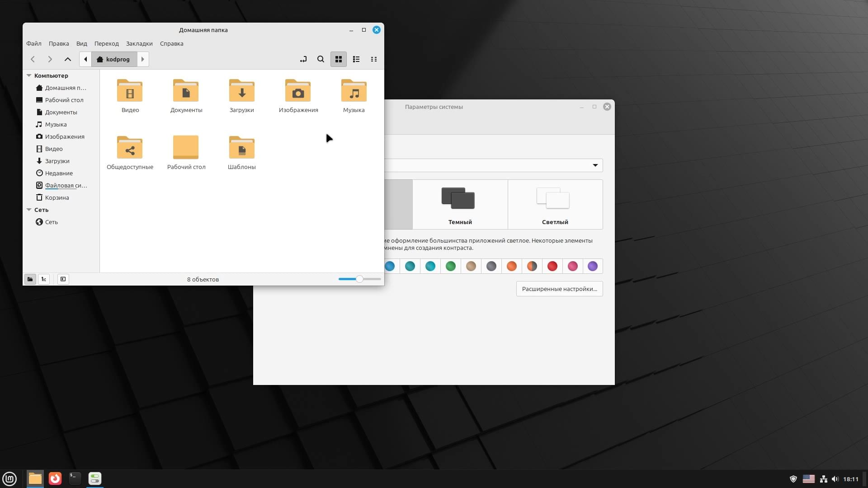This screenshot has height=488, width=868.
Task: Choose the Темный appearance option
Action: pyautogui.click(x=460, y=204)
